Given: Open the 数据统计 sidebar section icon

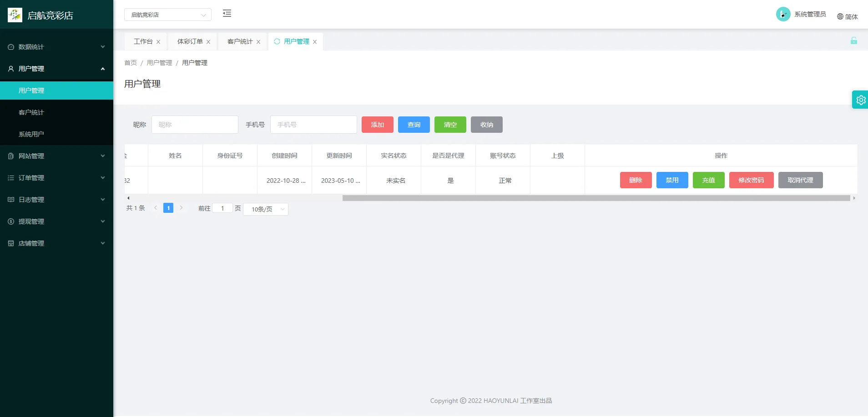Looking at the screenshot, I should pyautogui.click(x=10, y=47).
